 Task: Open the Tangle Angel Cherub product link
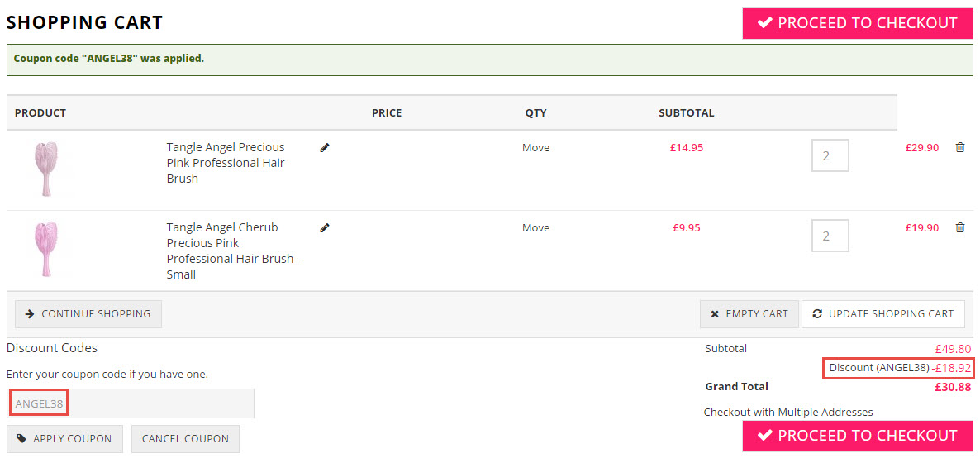pos(234,251)
